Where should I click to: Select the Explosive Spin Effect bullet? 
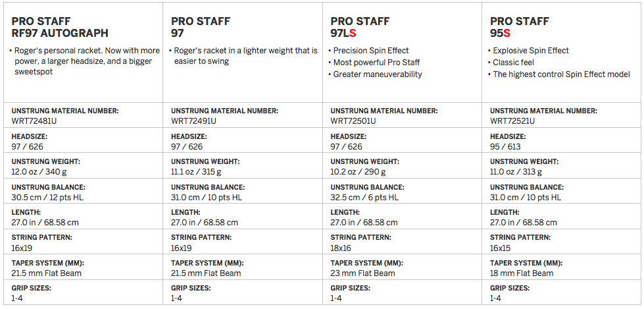point(529,51)
